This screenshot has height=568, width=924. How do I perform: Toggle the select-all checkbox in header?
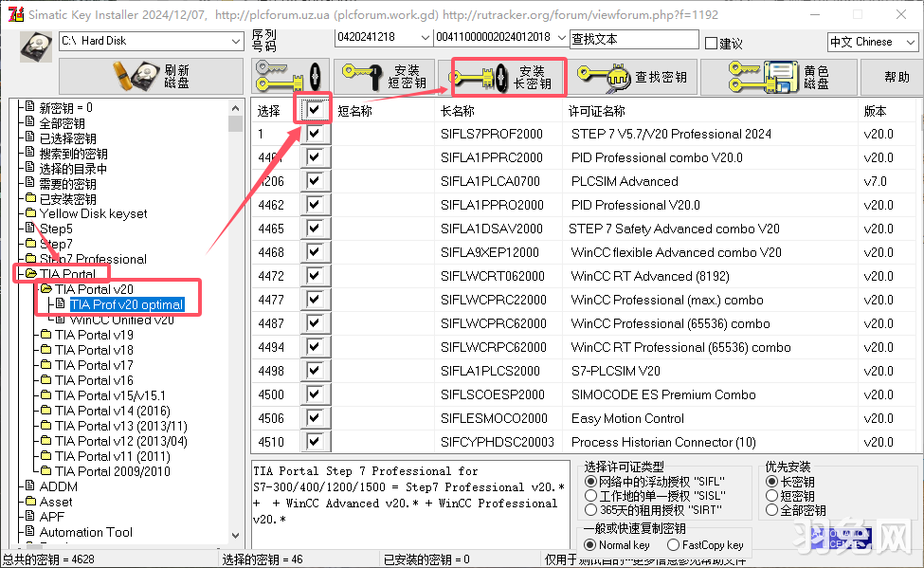(x=314, y=111)
